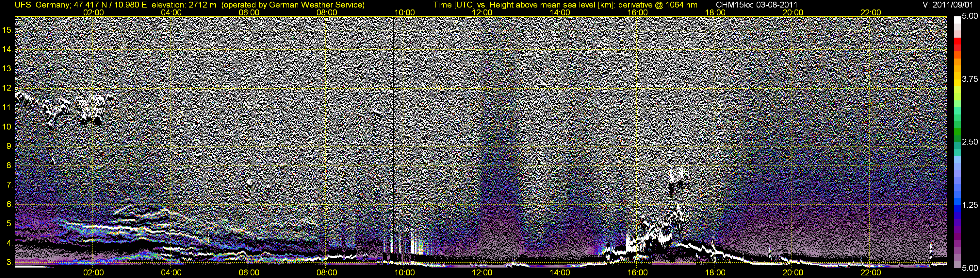980x278 pixels.
Task: Click '02:00' on the lower time axis
Action: [x=93, y=273]
